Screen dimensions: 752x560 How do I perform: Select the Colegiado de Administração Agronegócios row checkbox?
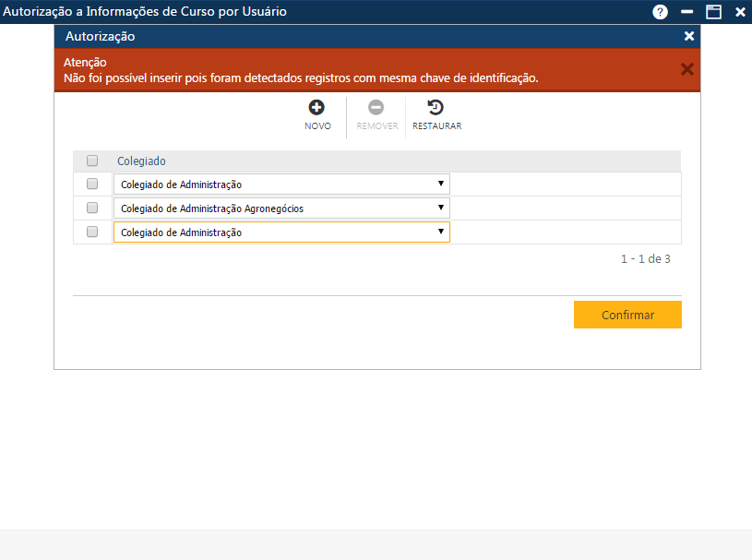click(92, 208)
